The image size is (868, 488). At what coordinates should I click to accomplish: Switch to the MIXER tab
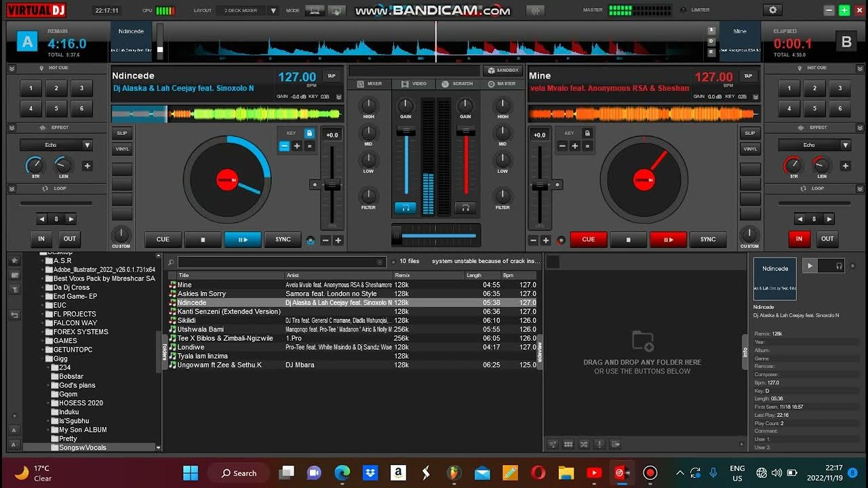click(370, 83)
